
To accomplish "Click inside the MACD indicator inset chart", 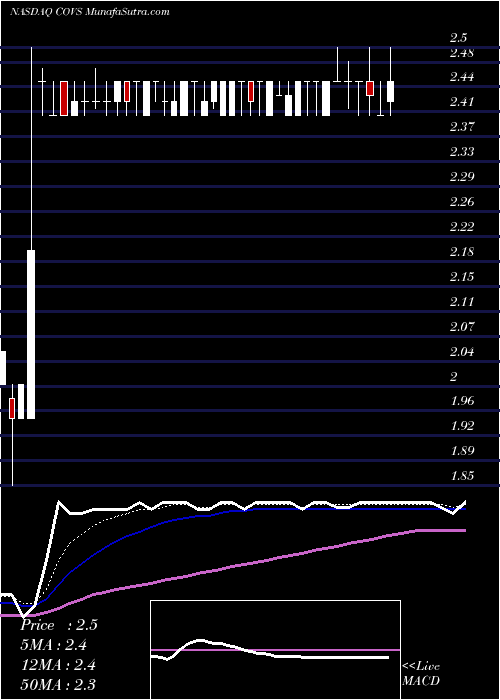I will [275, 650].
